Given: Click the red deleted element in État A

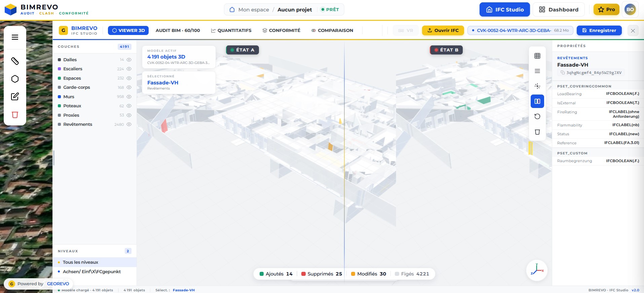Looking at the screenshot, I should pyautogui.click(x=164, y=126).
